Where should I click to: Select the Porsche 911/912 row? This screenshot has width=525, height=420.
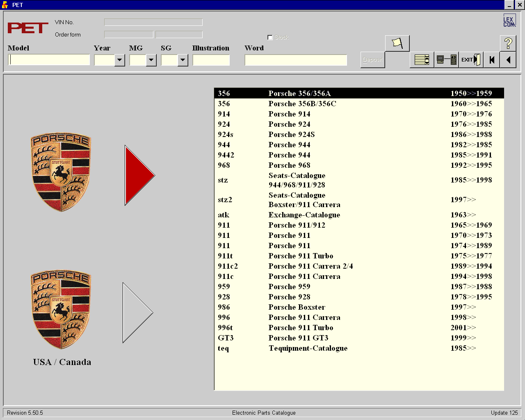click(359, 225)
